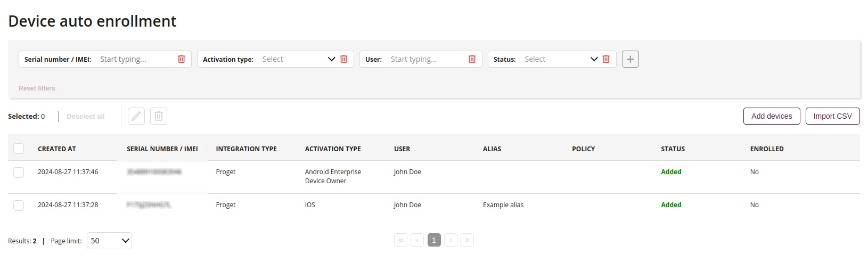The width and height of the screenshot is (868, 262).
Task: Open the Activation type dropdown
Action: pyautogui.click(x=298, y=59)
